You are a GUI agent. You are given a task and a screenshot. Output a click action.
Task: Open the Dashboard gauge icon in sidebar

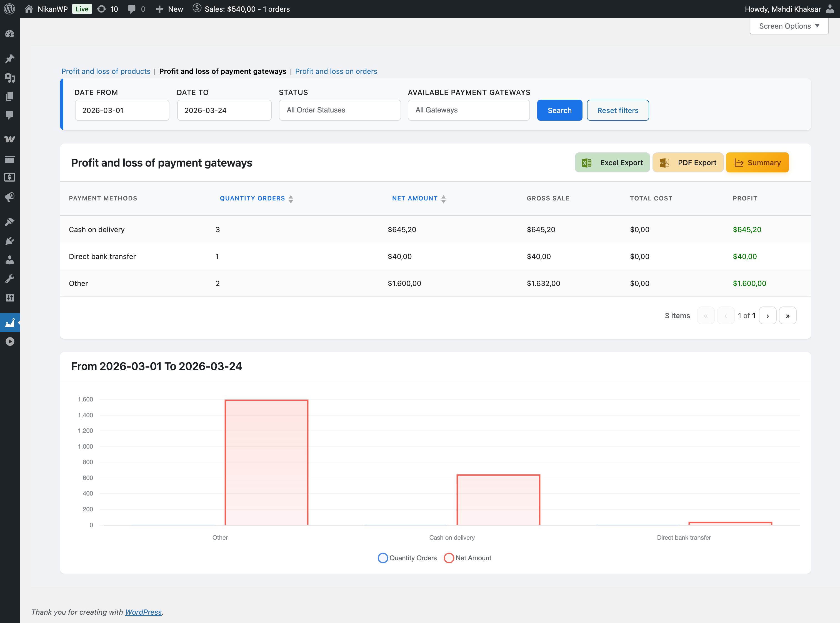(x=10, y=34)
